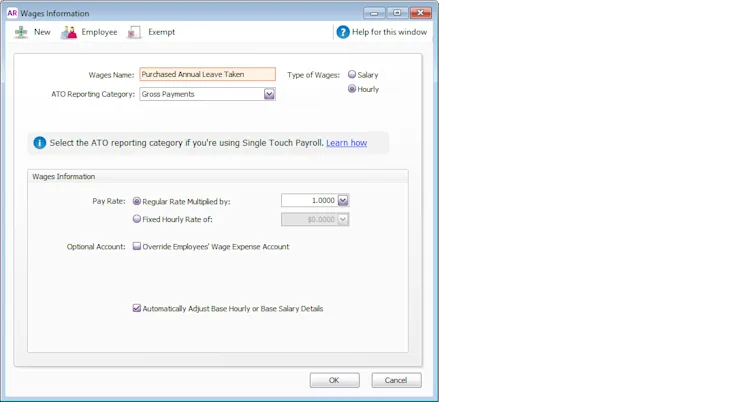The height and width of the screenshot is (402, 749).
Task: Choose Regular Rate Multiplied by option
Action: (137, 201)
